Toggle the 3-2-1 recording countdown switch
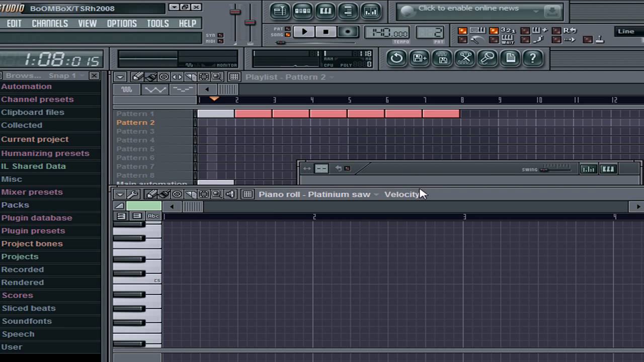Viewport: 644px width, 362px height. pyautogui.click(x=494, y=31)
